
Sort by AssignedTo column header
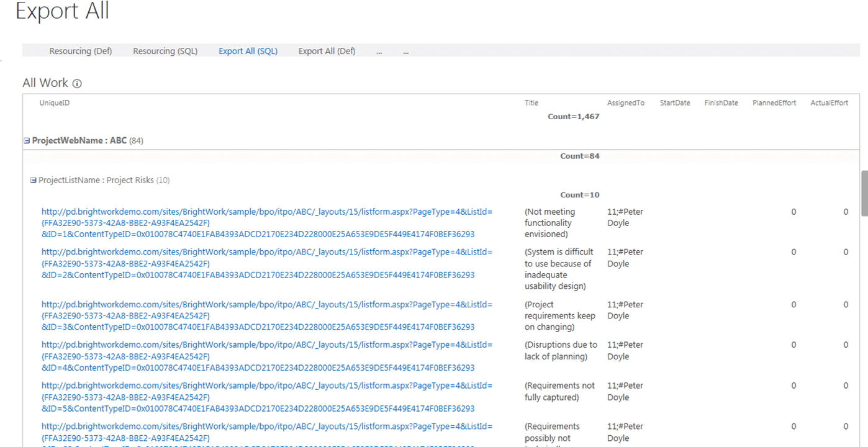pyautogui.click(x=626, y=103)
